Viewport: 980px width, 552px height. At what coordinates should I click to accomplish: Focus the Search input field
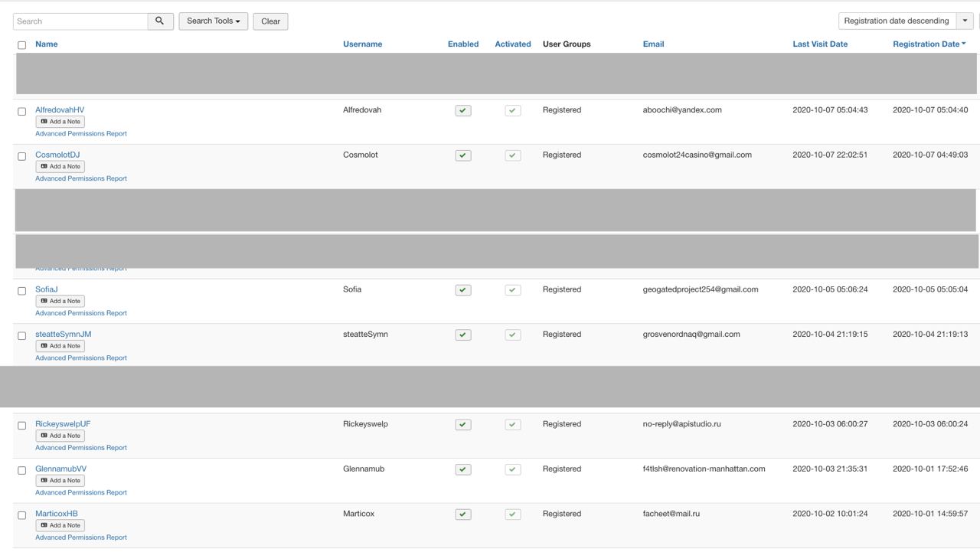point(80,21)
